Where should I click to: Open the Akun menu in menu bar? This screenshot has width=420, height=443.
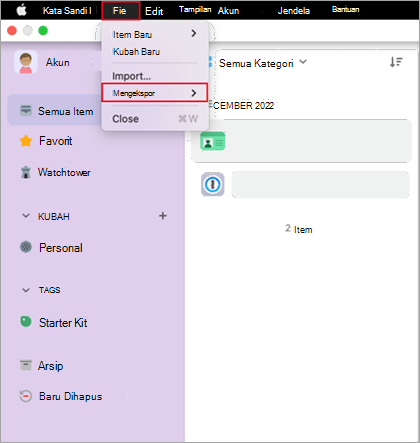click(x=228, y=11)
